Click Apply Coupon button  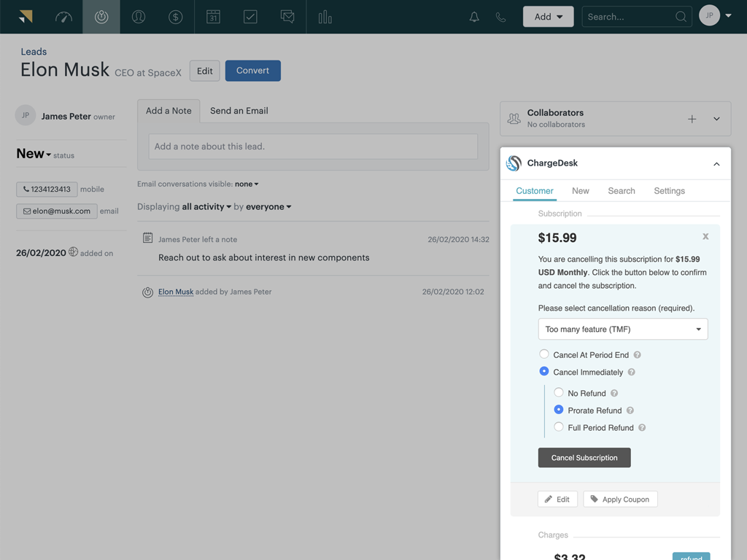pos(620,499)
